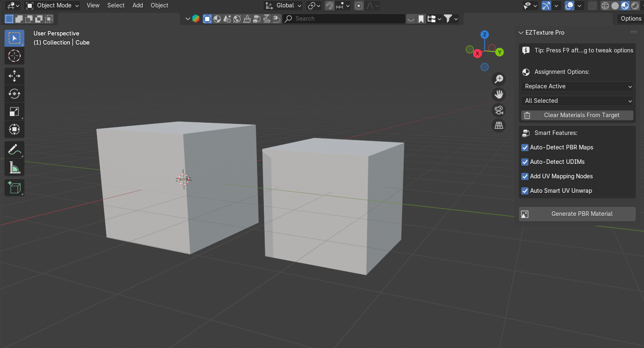Toggle viewport gizmos display
This screenshot has width=644, height=348.
pos(546,5)
